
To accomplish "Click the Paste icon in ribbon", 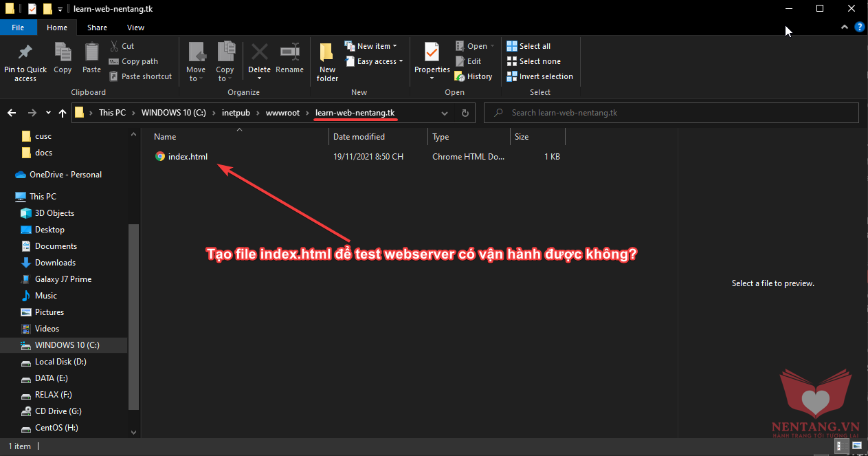I will pos(91,54).
